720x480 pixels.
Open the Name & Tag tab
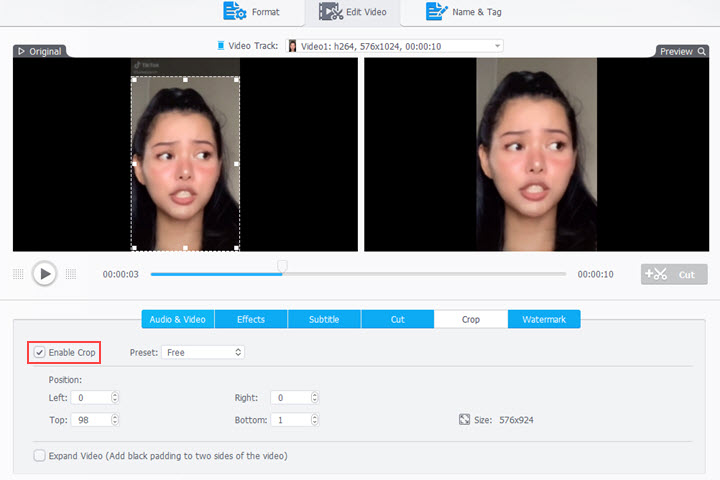(x=464, y=12)
